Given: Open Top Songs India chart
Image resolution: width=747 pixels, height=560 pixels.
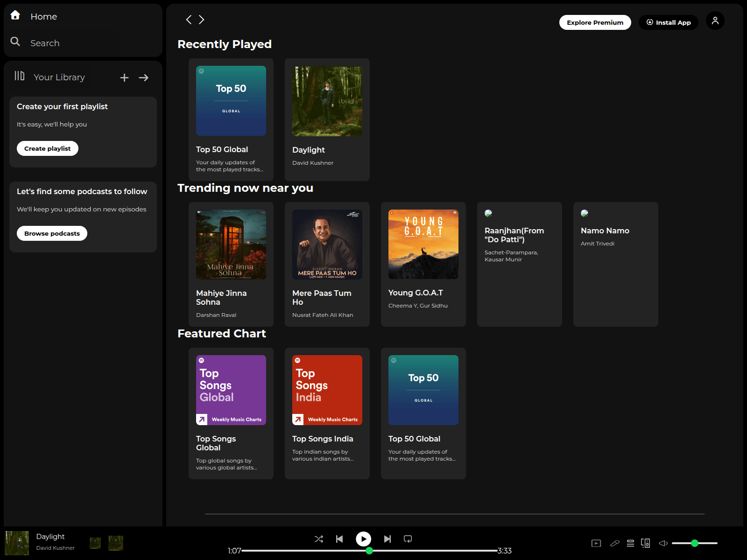Looking at the screenshot, I should pos(327,413).
